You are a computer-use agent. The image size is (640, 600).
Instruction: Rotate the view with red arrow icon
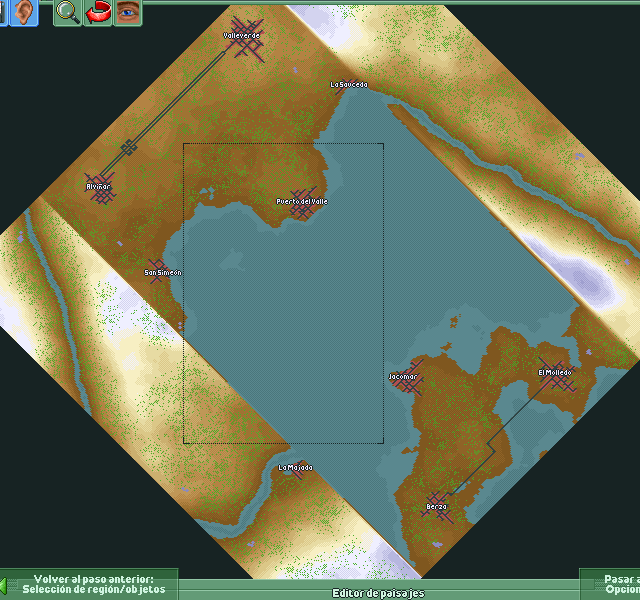[x=97, y=13]
